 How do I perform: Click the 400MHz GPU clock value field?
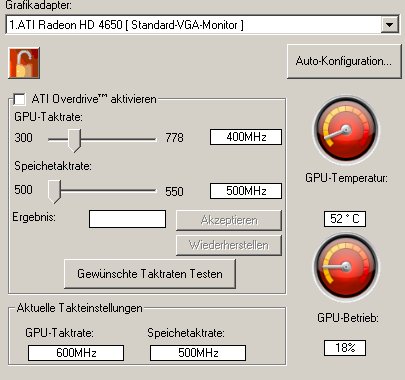[x=246, y=137]
